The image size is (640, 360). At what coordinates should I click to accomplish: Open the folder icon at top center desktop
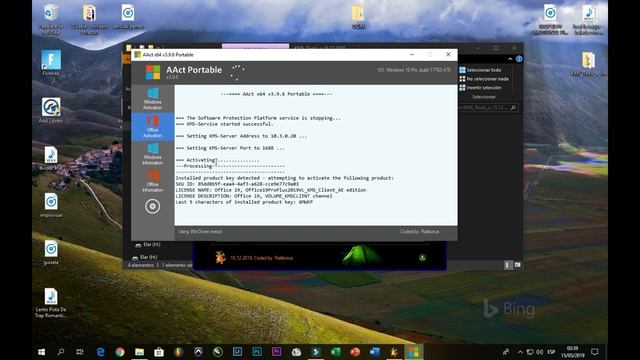[x=358, y=16]
